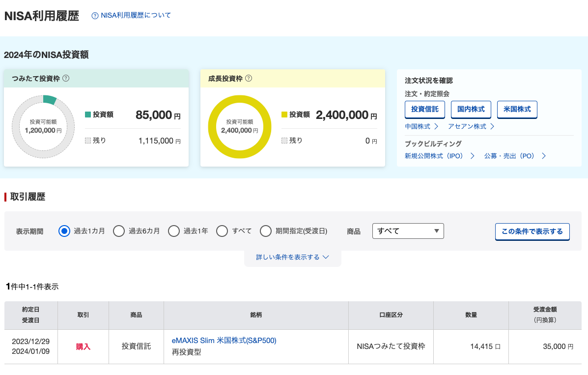
Task: Choose the すべて period option
Action: click(222, 231)
